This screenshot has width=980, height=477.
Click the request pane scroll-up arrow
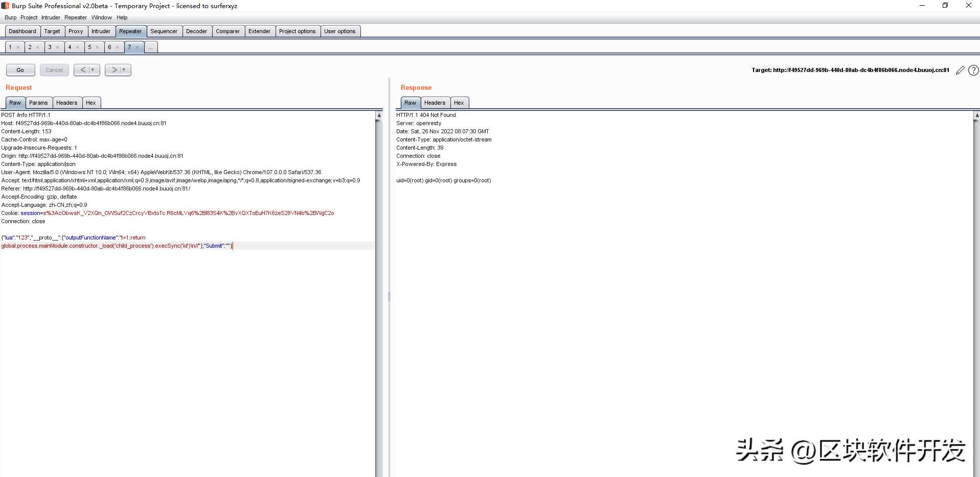point(379,115)
